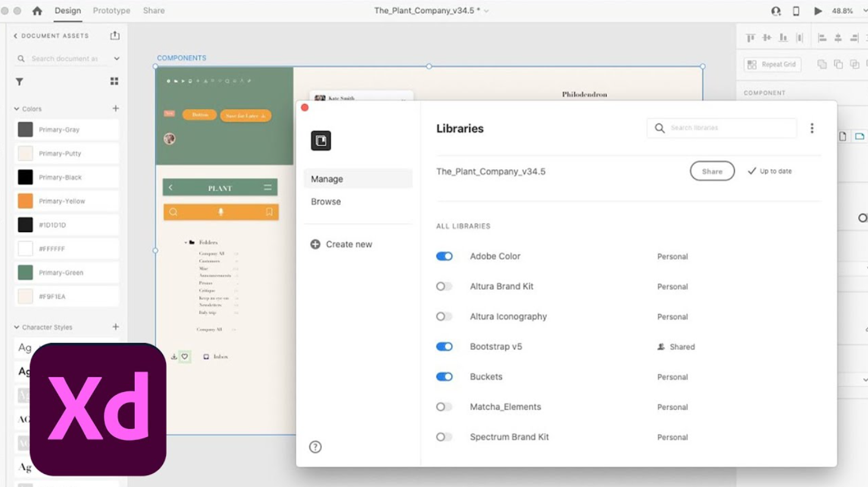Open the Libraries more options menu
868x487 pixels.
coord(812,128)
